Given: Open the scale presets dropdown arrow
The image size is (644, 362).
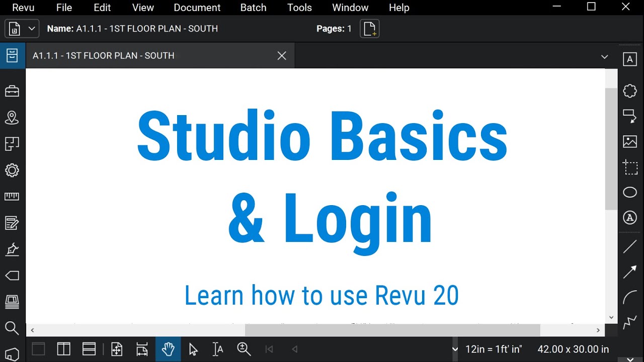Looking at the screenshot, I should click(455, 349).
